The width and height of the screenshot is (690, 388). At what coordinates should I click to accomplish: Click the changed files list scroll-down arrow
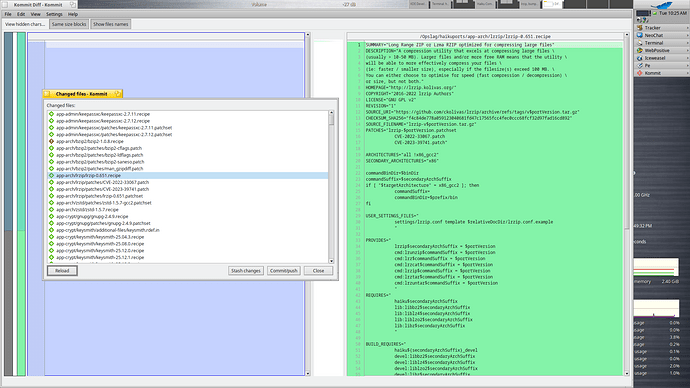(331, 261)
